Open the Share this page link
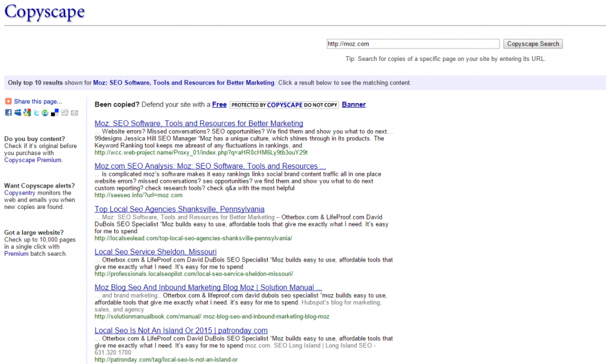The image size is (606, 364). (38, 101)
